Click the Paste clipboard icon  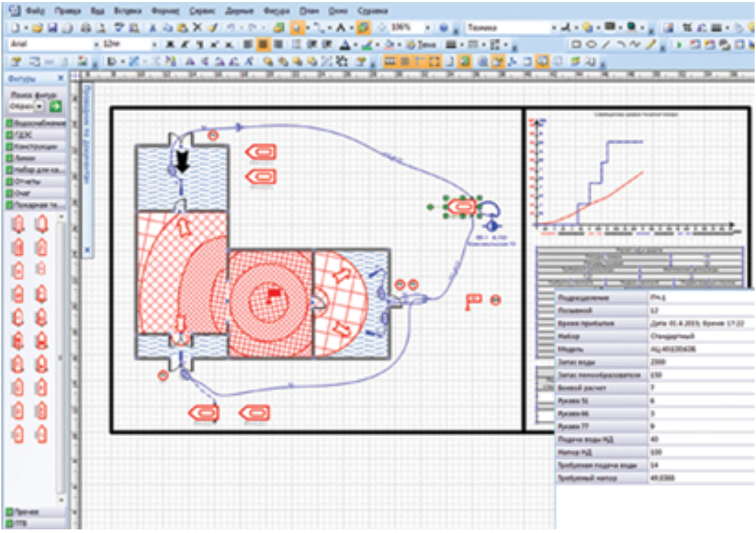click(x=183, y=28)
